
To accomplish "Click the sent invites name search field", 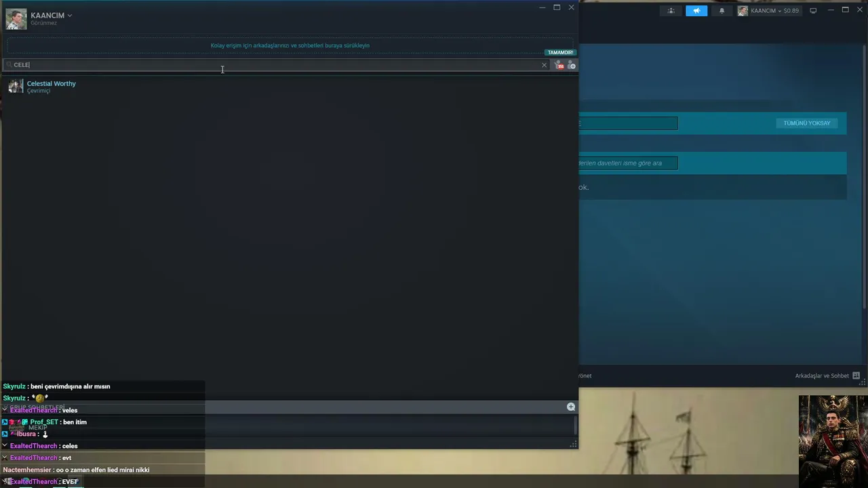I will pos(628,163).
